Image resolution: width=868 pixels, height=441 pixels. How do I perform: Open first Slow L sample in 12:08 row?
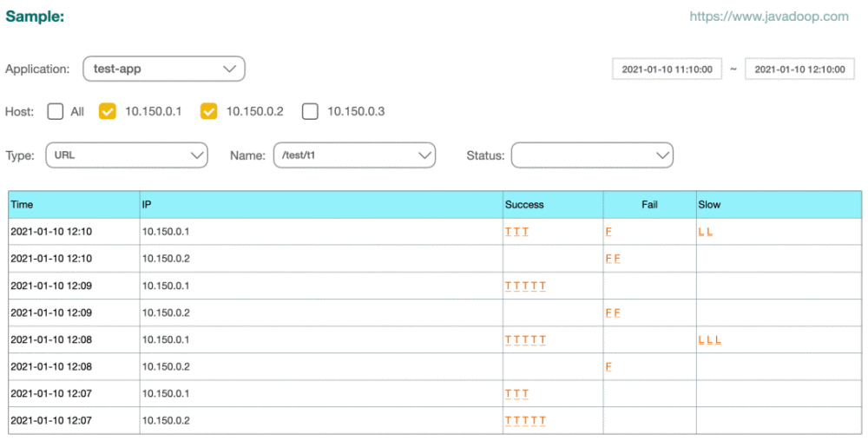point(701,339)
